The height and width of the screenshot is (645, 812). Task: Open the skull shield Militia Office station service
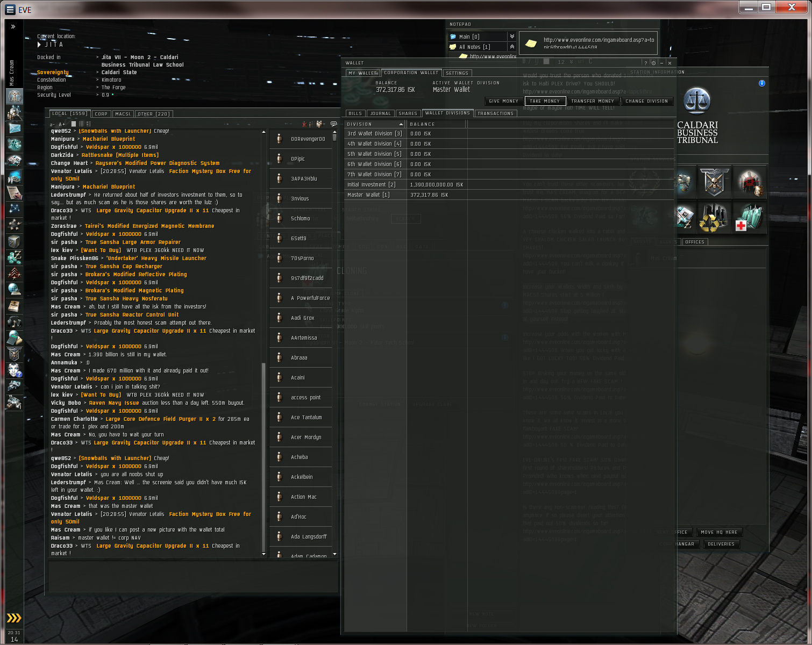[x=714, y=182]
